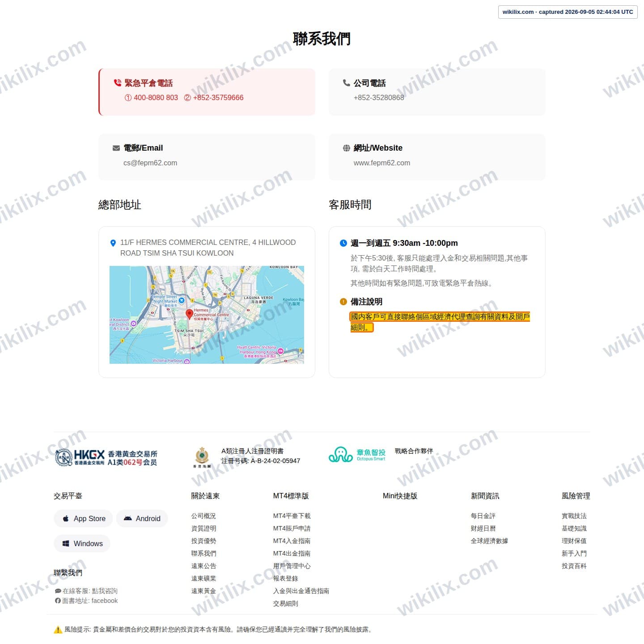Click the blue clock service hours icon

coord(343,243)
